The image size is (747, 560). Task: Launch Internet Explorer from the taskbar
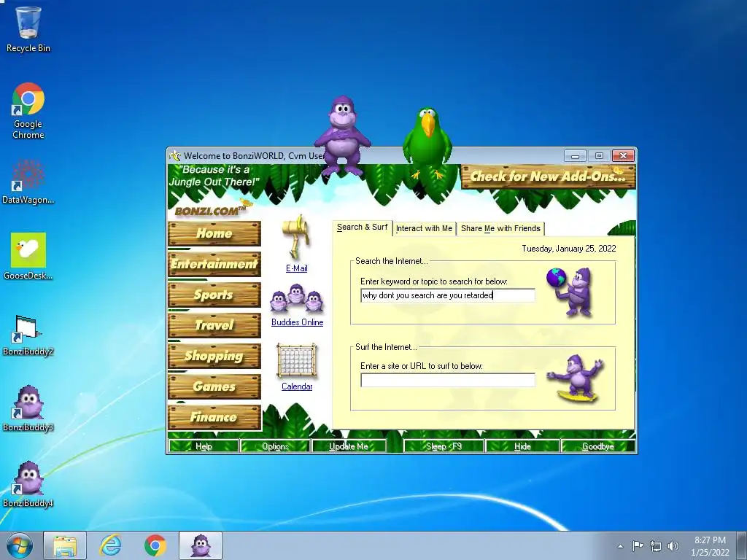tap(110, 545)
